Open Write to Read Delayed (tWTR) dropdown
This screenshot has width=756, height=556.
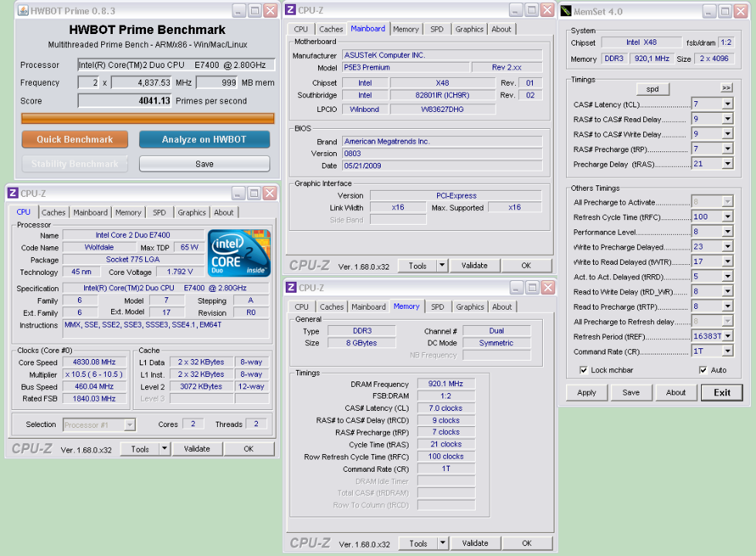tap(727, 261)
